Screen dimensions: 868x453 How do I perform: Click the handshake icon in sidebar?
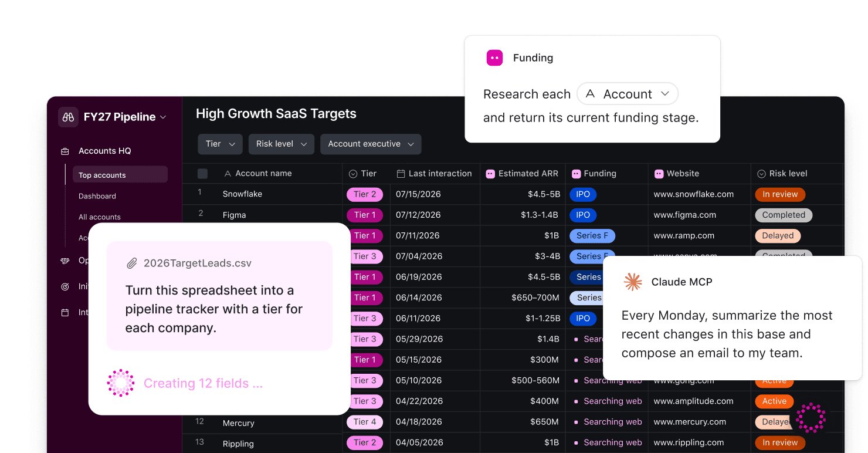point(65,261)
